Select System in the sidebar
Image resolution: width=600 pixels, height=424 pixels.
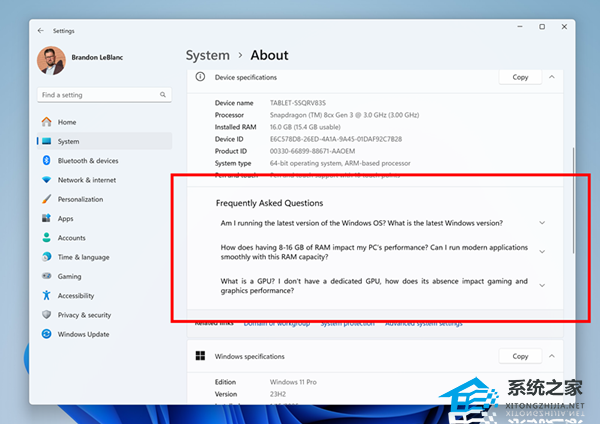[104, 141]
